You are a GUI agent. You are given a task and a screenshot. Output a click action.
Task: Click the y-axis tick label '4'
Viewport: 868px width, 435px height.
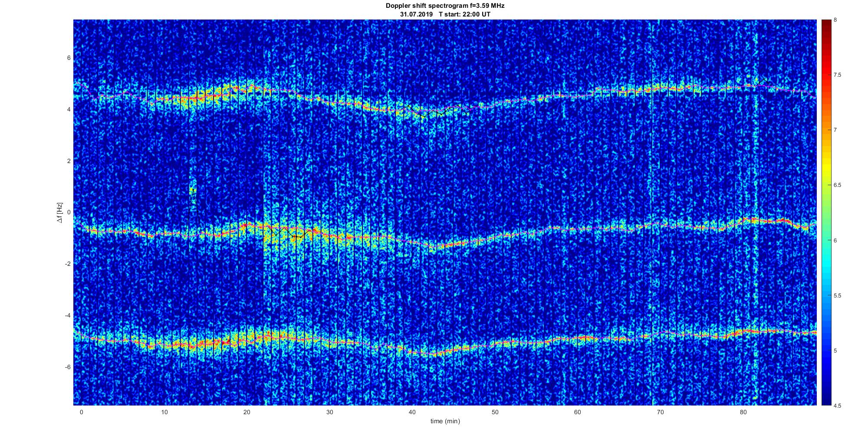(x=69, y=109)
